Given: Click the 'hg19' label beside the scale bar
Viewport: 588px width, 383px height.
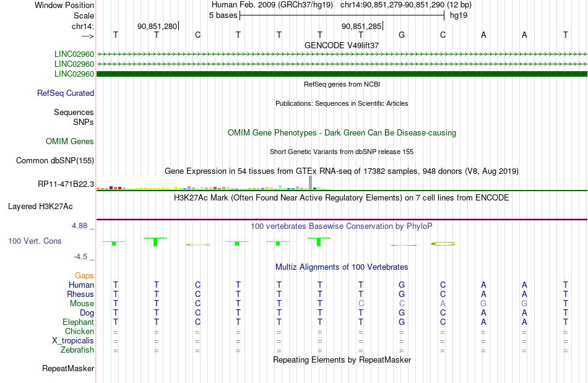Looking at the screenshot, I should point(459,15).
